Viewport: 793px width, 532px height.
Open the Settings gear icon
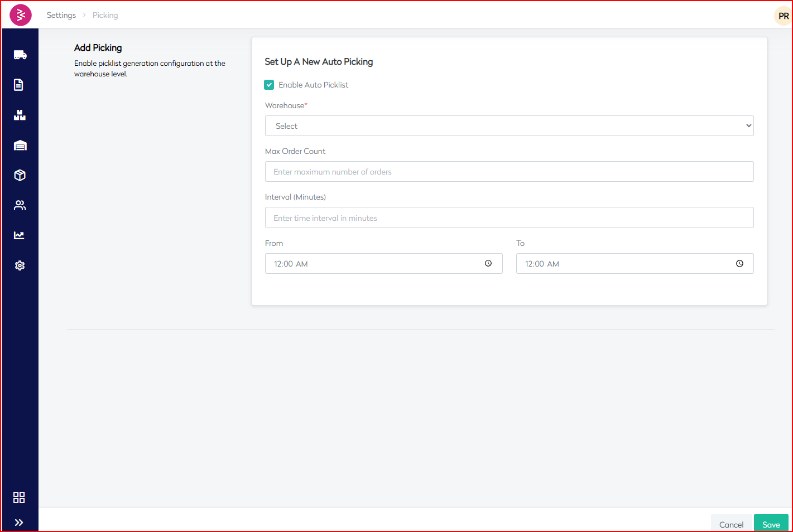[20, 265]
